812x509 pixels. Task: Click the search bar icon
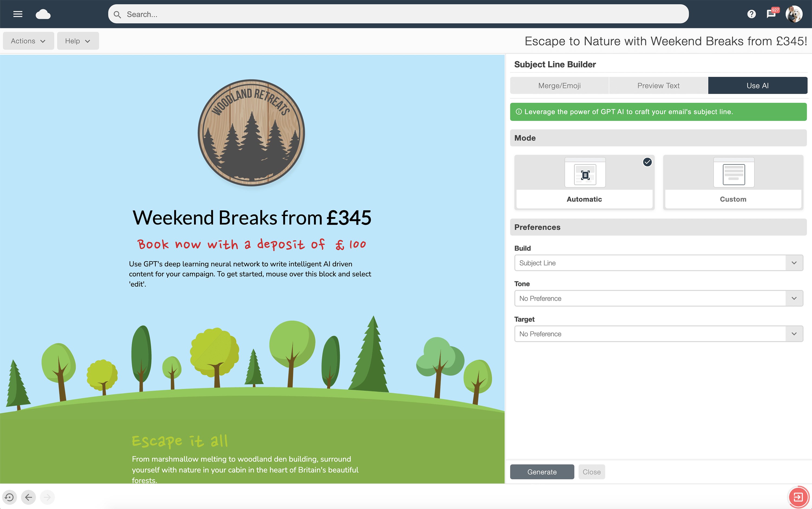point(117,14)
